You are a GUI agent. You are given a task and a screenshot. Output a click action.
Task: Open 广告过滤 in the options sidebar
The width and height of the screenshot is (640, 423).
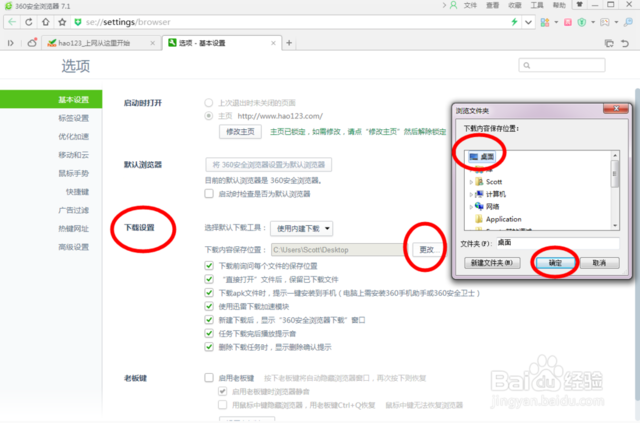tap(73, 210)
